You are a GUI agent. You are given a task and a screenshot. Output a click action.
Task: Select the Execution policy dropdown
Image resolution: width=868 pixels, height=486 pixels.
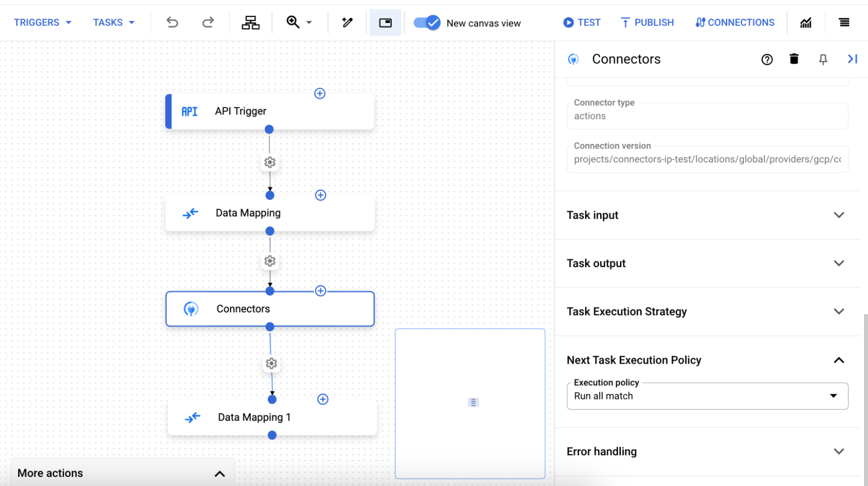pos(706,395)
